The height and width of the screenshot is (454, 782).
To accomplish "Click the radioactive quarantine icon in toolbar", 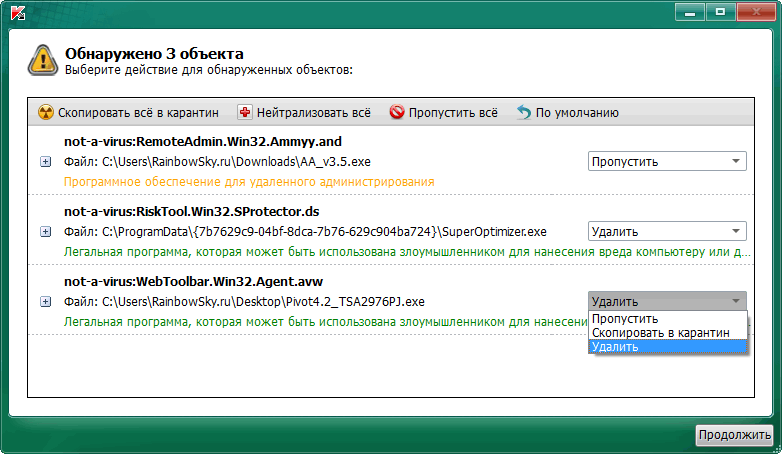I will [45, 112].
